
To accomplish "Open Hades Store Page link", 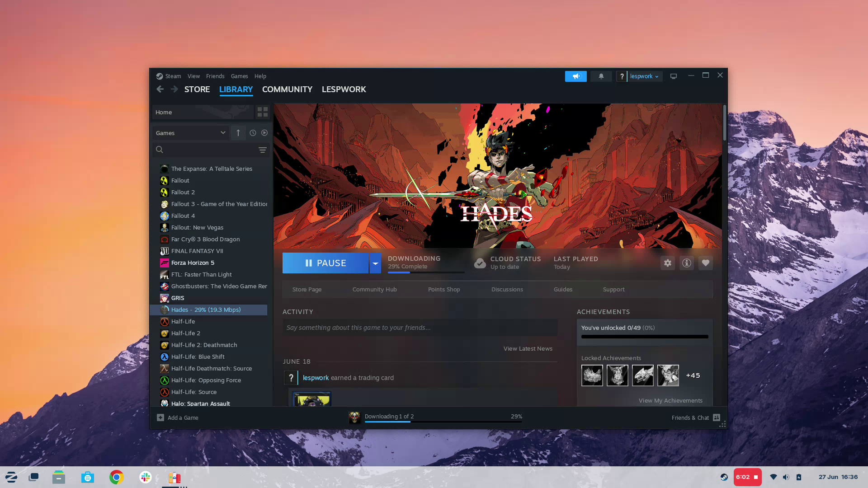I will (x=307, y=289).
